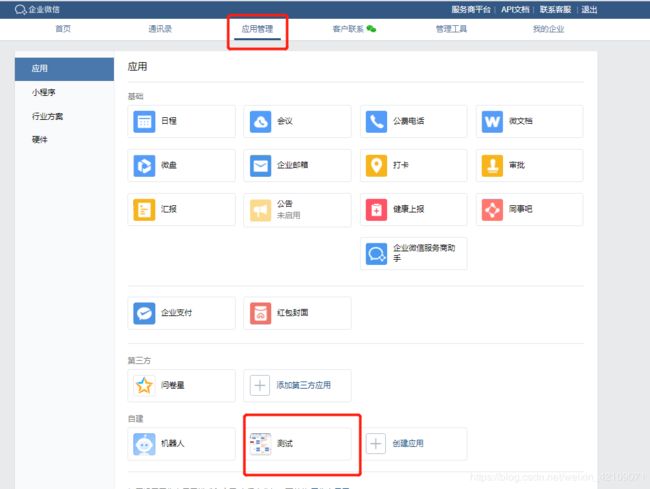Click the 企业邮箱 app name
The width and height of the screenshot is (650, 489).
click(x=292, y=165)
